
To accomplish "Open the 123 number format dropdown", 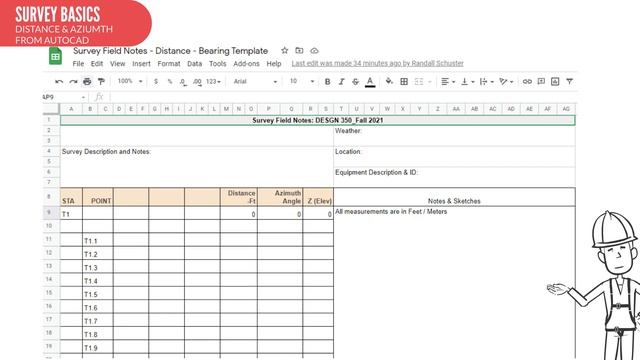I will (x=213, y=82).
